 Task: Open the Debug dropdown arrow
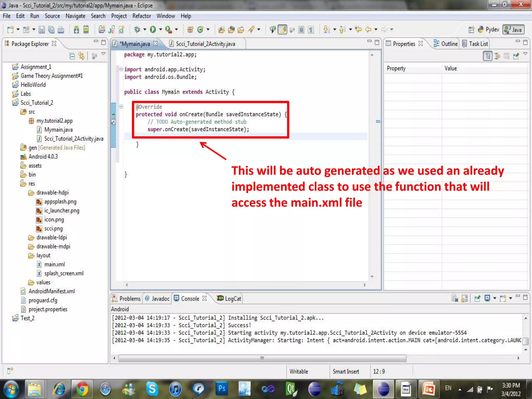click(x=145, y=30)
